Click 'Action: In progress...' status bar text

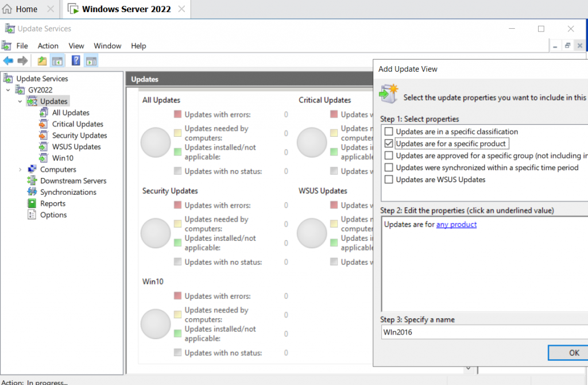tap(34, 382)
